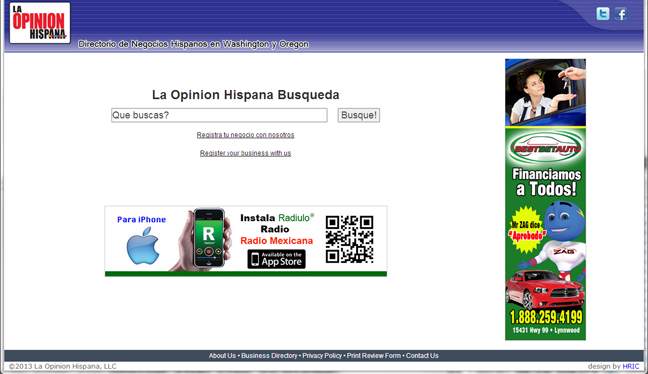Open "Registra tu negocio con nosotros" link
648x374 pixels.
pos(245,135)
